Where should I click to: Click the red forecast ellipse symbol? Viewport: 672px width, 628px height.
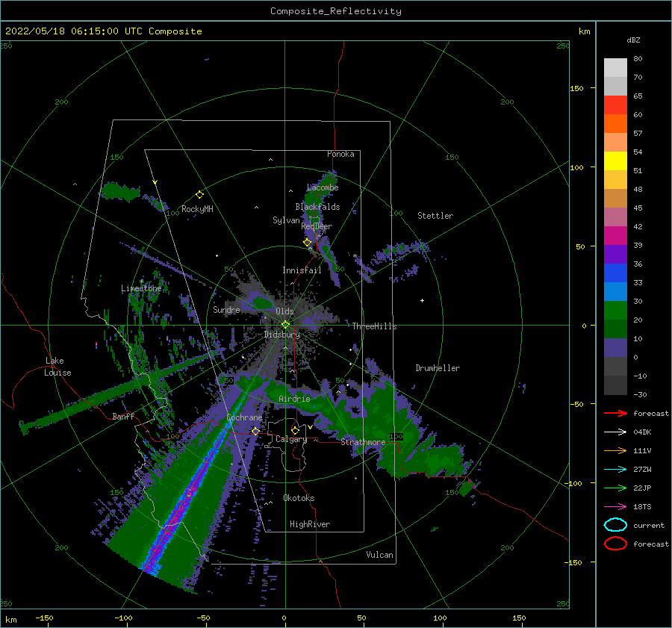(615, 544)
